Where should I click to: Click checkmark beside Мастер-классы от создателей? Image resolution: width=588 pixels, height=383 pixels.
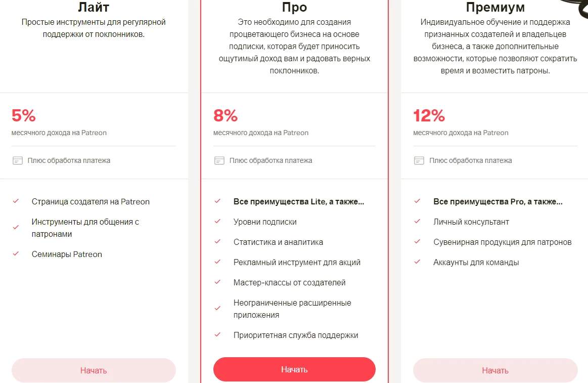click(217, 282)
